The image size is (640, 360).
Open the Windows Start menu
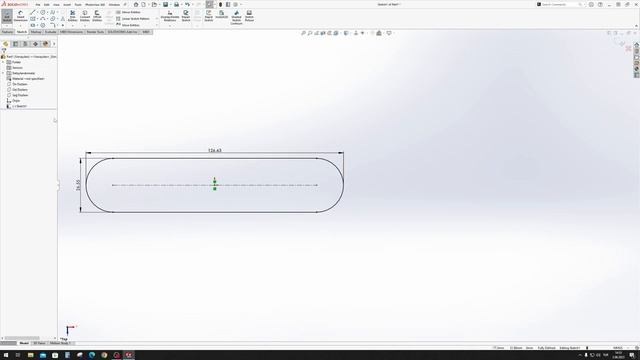(x=6, y=355)
